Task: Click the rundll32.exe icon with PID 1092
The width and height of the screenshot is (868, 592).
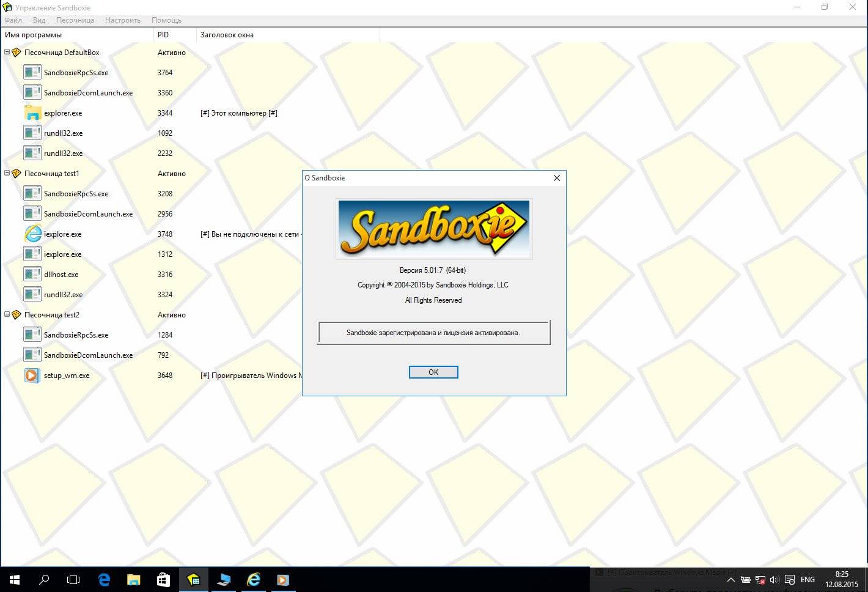Action: (32, 133)
